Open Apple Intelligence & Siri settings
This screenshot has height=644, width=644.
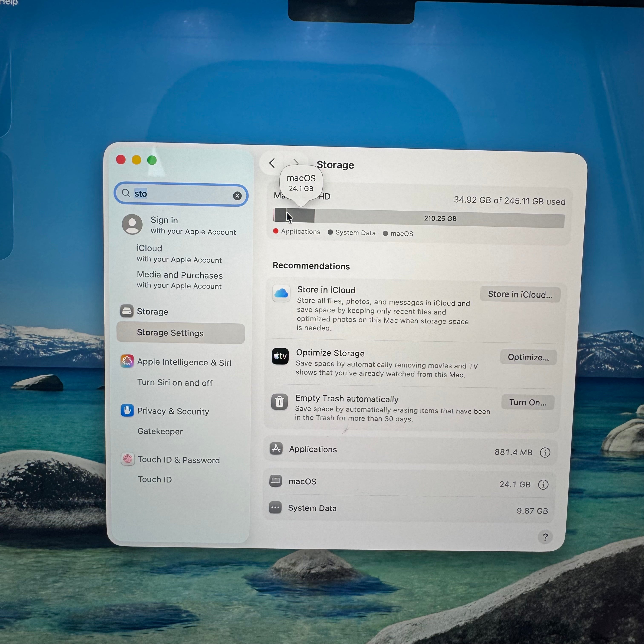point(184,362)
